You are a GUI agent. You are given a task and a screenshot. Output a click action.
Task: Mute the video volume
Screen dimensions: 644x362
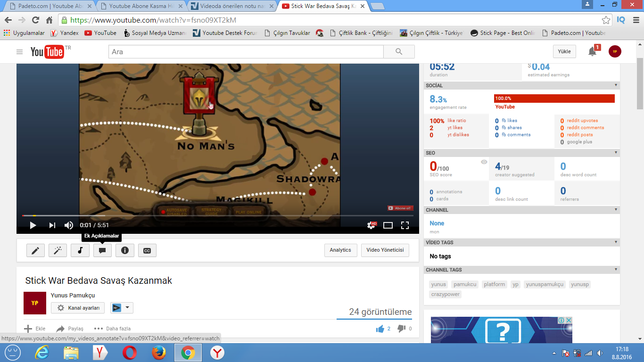tap(69, 225)
